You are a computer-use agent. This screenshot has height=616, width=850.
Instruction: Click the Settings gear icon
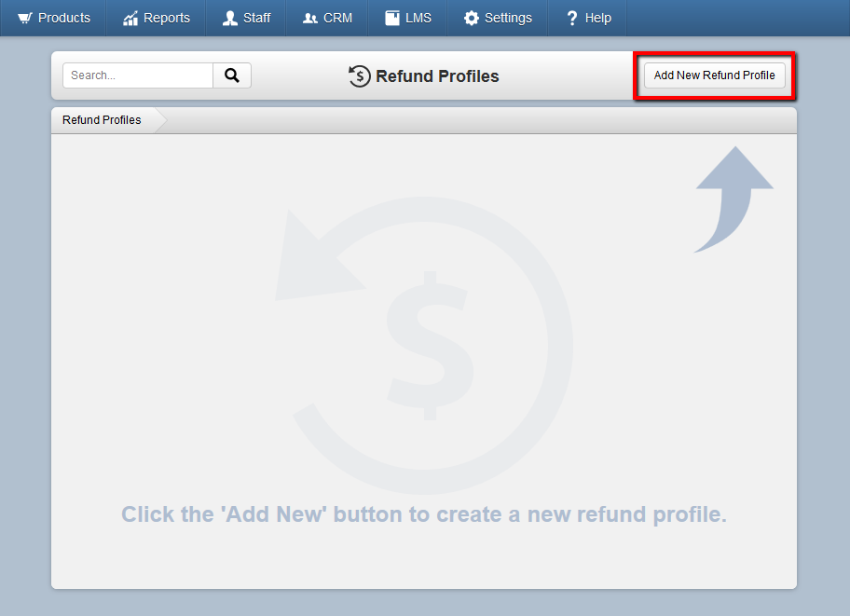click(x=471, y=18)
